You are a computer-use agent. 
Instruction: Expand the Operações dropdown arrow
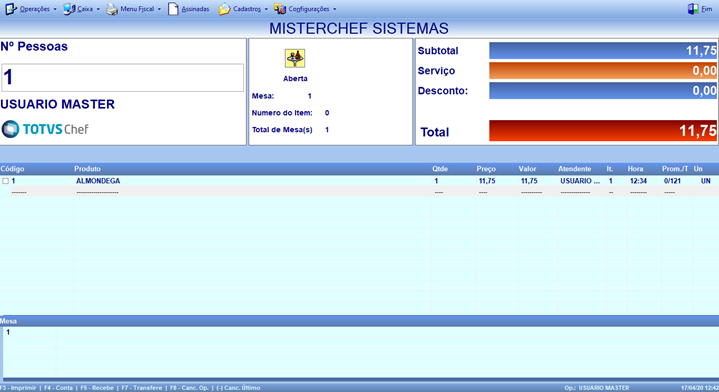(55, 9)
